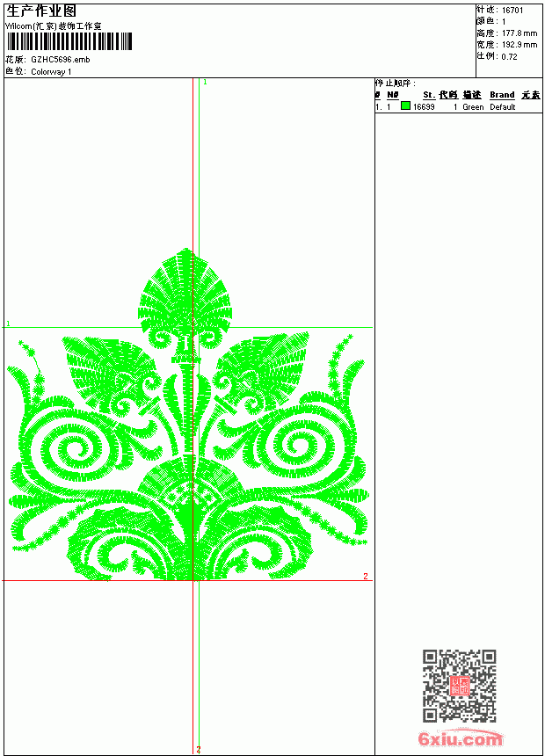
Task: Click the Brand column header
Action: click(x=502, y=95)
